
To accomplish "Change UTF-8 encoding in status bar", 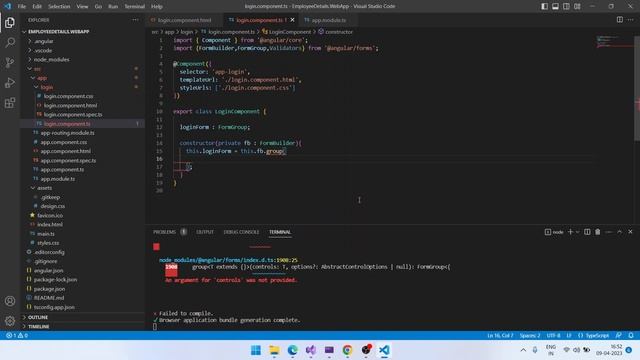I will [553, 335].
